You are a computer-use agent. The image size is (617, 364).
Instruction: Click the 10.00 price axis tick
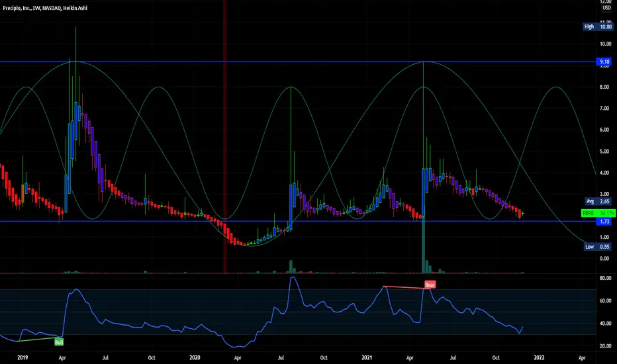606,44
